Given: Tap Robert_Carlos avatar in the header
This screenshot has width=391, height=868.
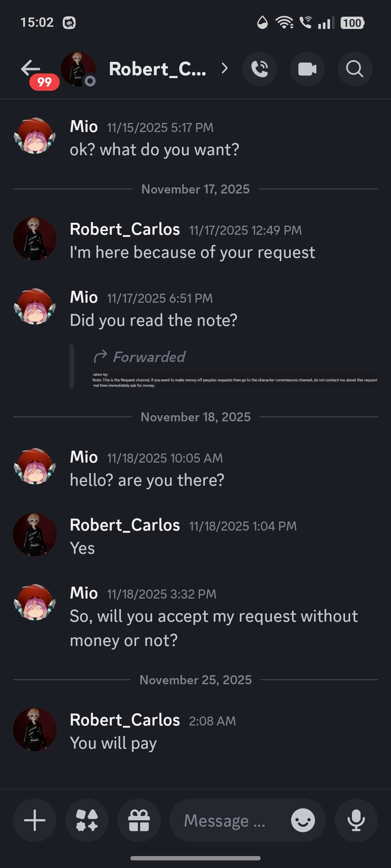Looking at the screenshot, I should pos(78,69).
